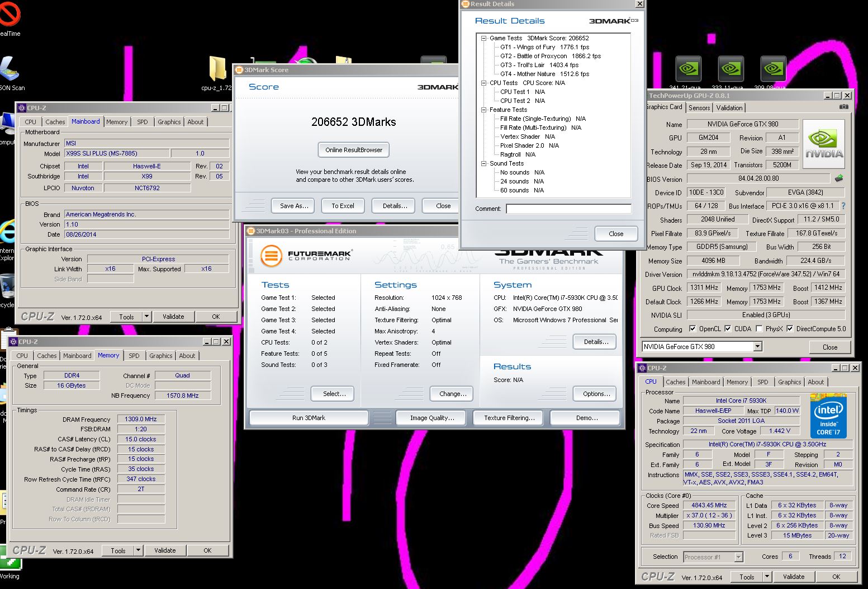
Task: Click title bar icon of CPU-Z Mainboard window
Action: click(22, 108)
